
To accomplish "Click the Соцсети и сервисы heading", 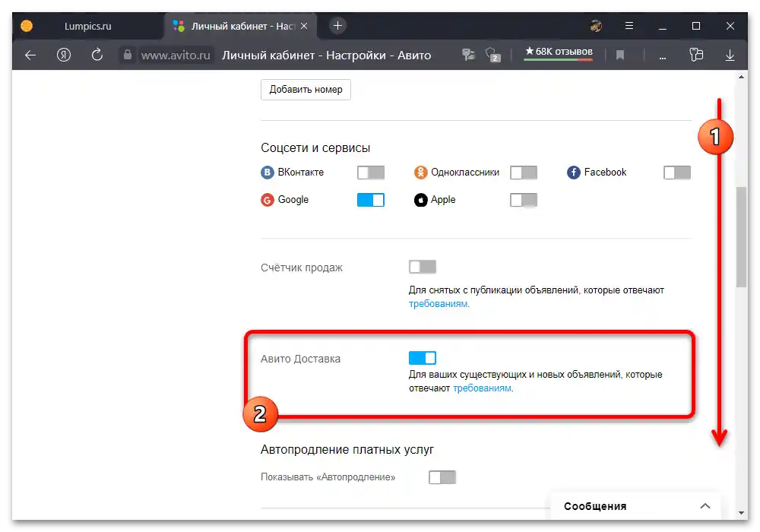I will click(x=315, y=147).
